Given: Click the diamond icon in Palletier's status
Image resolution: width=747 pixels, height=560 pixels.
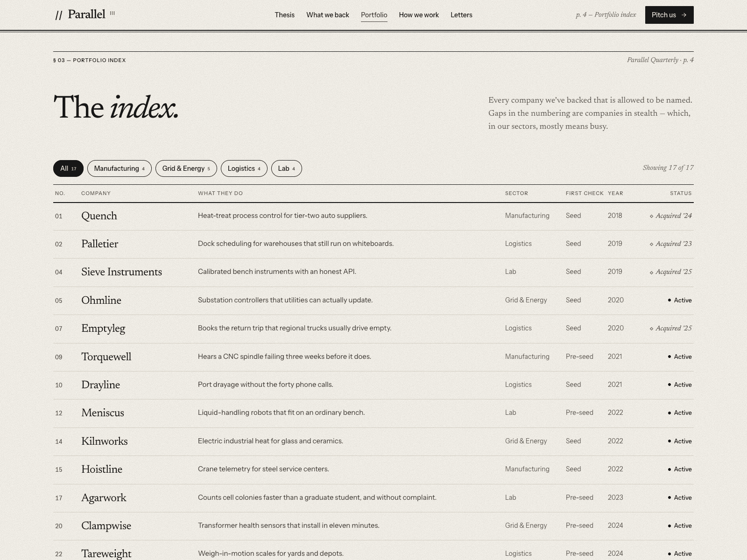Looking at the screenshot, I should point(652,244).
